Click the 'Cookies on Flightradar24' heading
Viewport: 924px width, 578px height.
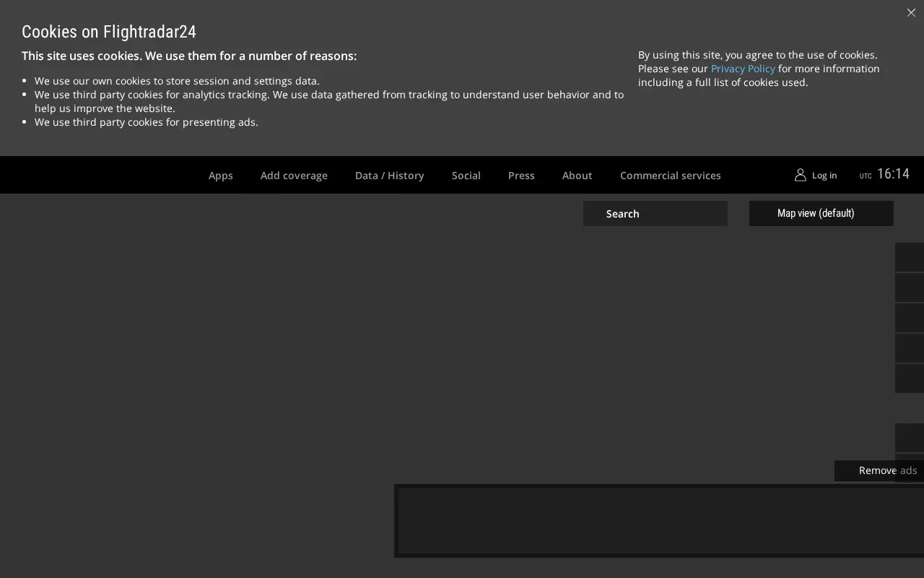point(109,32)
